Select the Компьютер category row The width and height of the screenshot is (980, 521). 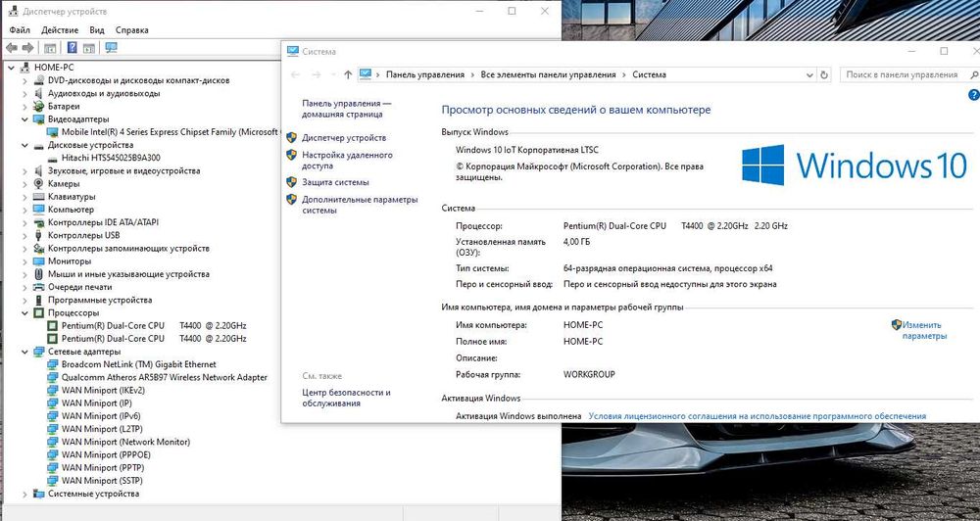point(71,210)
